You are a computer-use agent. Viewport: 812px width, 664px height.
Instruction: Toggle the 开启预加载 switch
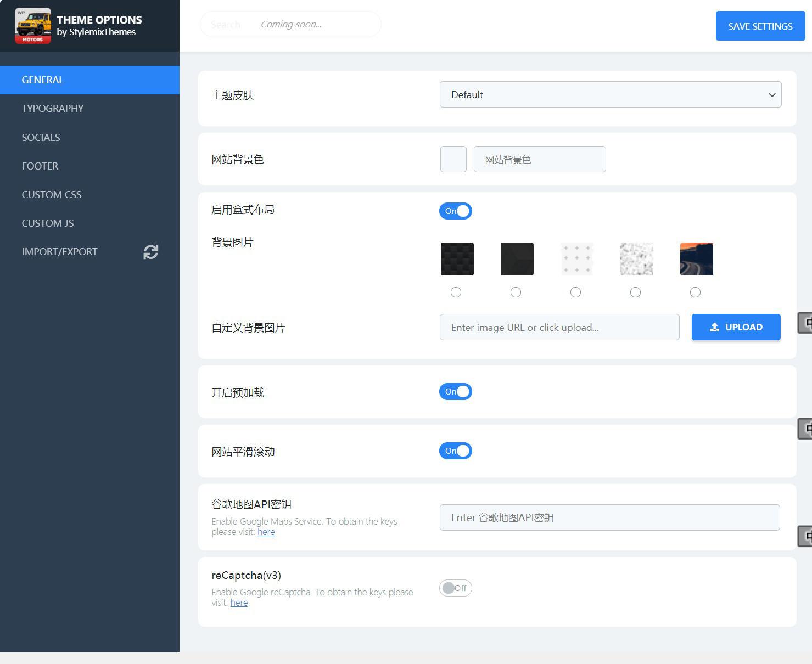coord(456,391)
